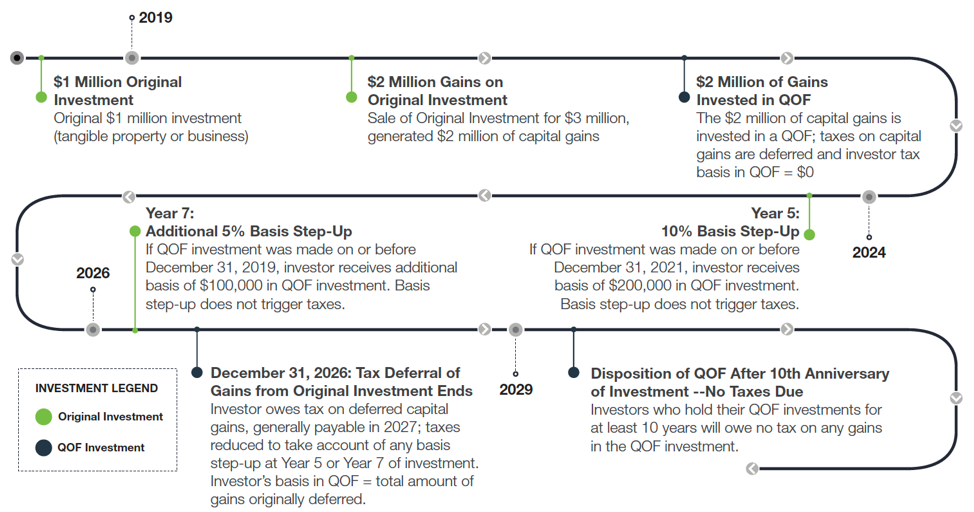Click the 2026 timeline marker dot
Image resolution: width=974 pixels, height=512 pixels.
point(93,329)
